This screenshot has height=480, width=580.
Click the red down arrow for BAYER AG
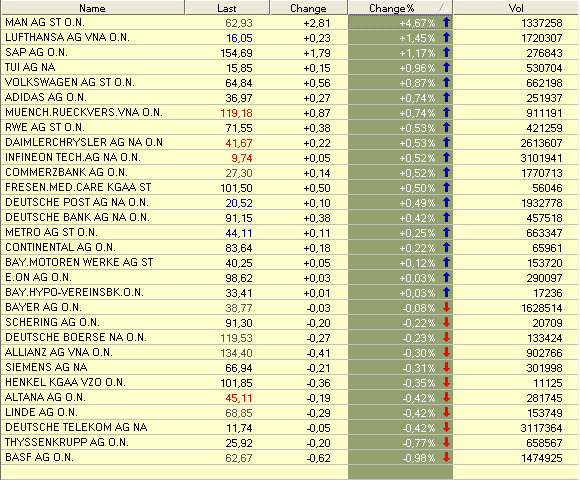(446, 307)
